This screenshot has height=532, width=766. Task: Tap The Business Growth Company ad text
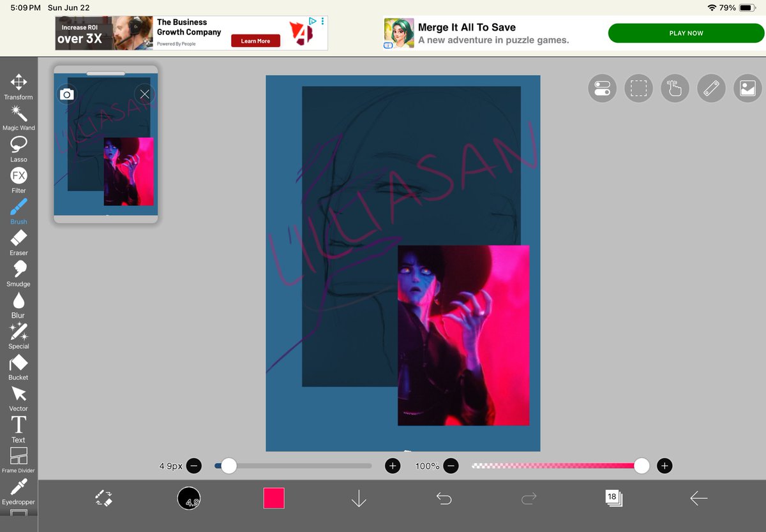189,27
